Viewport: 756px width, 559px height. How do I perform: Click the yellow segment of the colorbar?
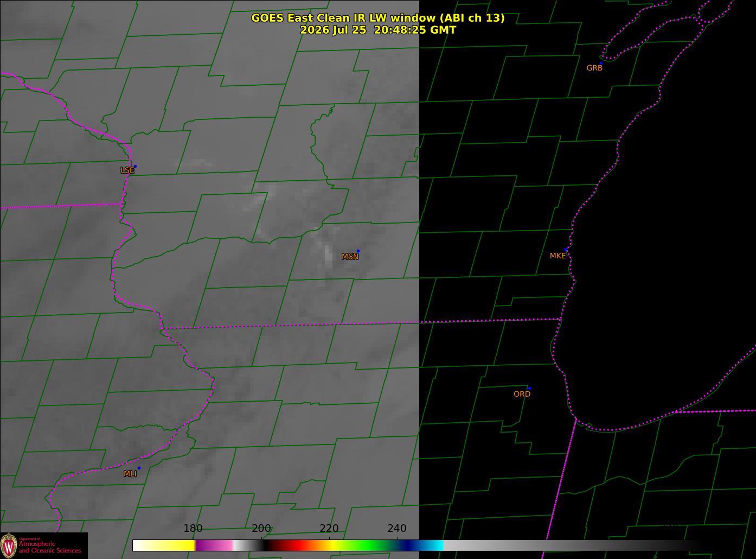click(x=176, y=545)
